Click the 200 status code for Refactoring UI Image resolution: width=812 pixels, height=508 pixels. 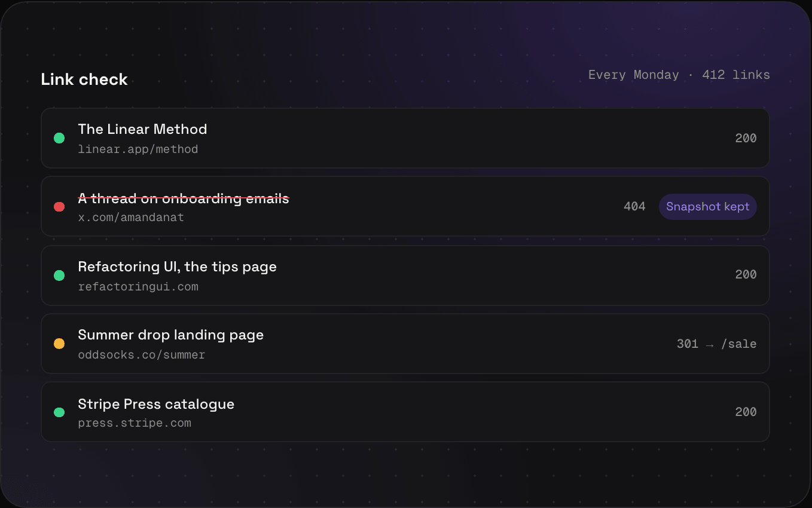point(746,275)
